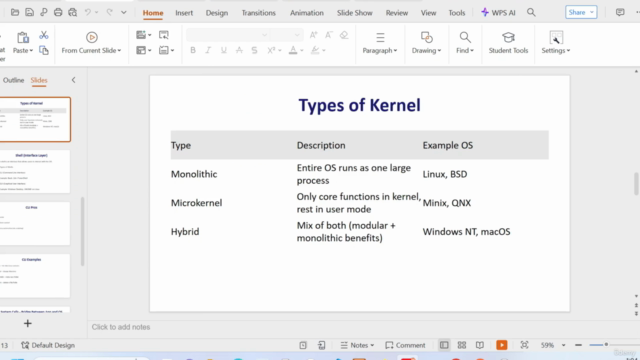Viewport: 640px width, 360px height.
Task: Click the Clear formatting eraser icon
Action: coord(344,35)
